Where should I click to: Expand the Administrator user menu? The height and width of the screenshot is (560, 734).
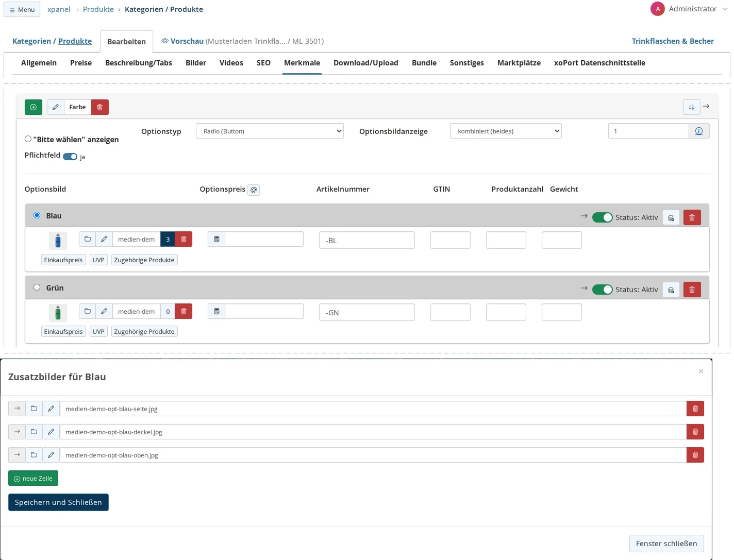689,9
